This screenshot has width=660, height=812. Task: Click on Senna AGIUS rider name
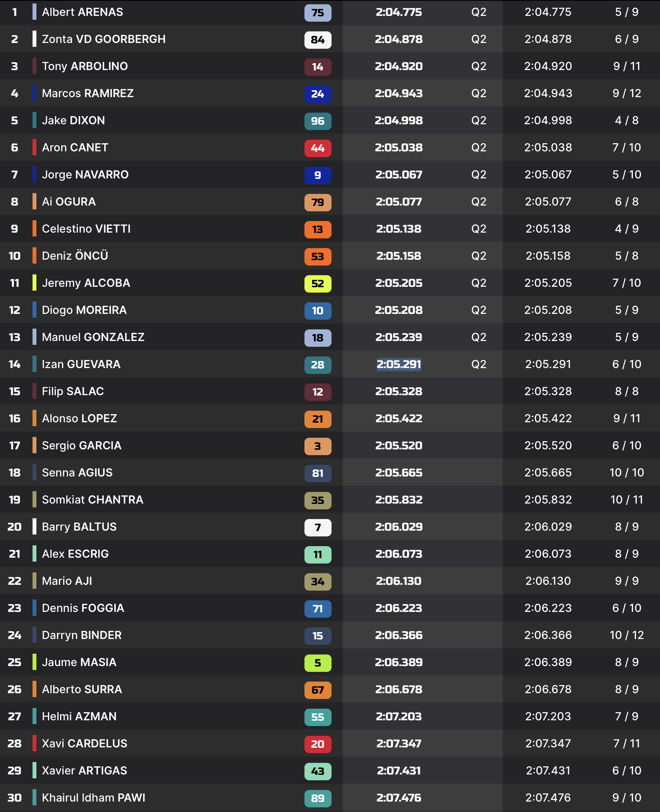[x=77, y=473]
